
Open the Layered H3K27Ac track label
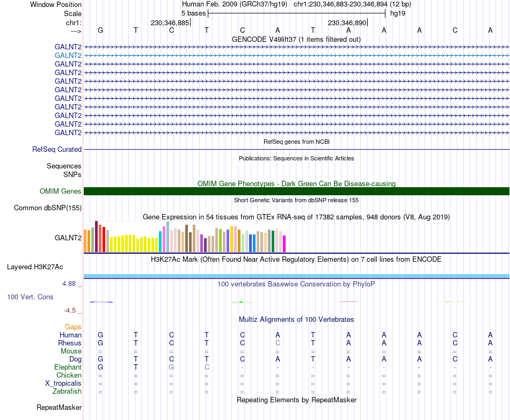point(35,267)
